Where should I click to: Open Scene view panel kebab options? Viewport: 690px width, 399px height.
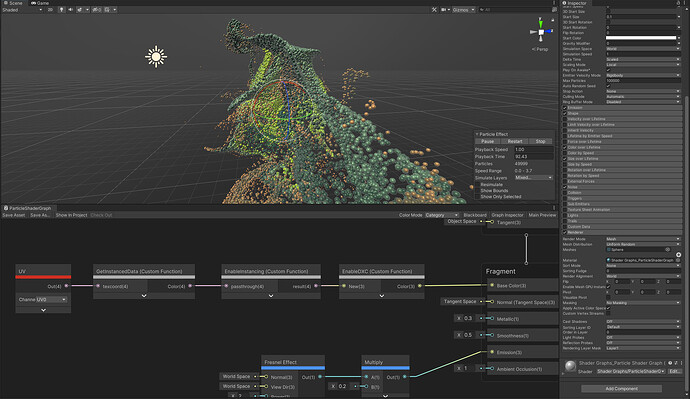[x=554, y=3]
